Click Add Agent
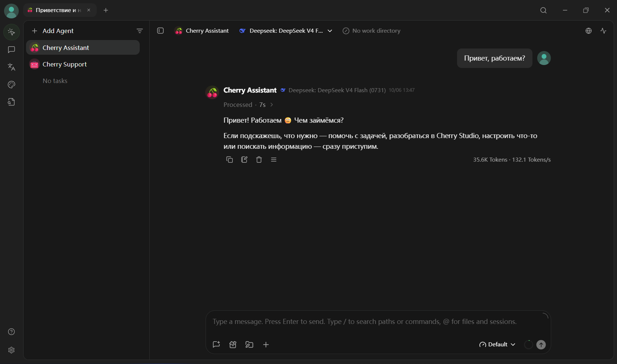The width and height of the screenshot is (617, 364). coord(53,31)
